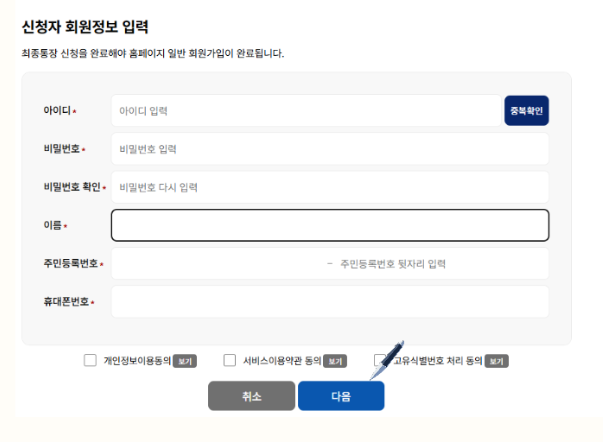Open 보기 next to 개인정보이용동의
This screenshot has height=442, width=603.
pyautogui.click(x=185, y=361)
